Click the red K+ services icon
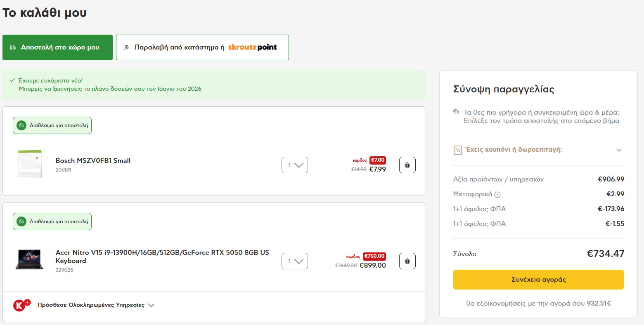Viewport: 644px width, 325px height. (x=21, y=305)
